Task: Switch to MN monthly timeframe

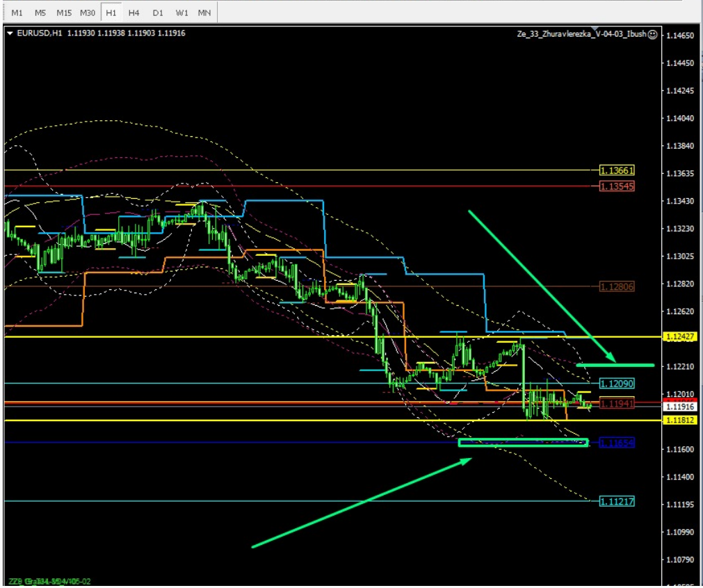Action: coord(204,13)
